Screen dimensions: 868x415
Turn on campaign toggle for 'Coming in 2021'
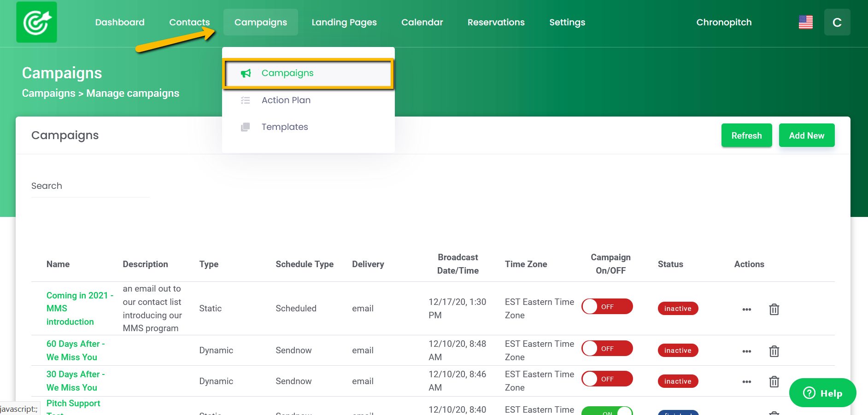click(x=607, y=306)
